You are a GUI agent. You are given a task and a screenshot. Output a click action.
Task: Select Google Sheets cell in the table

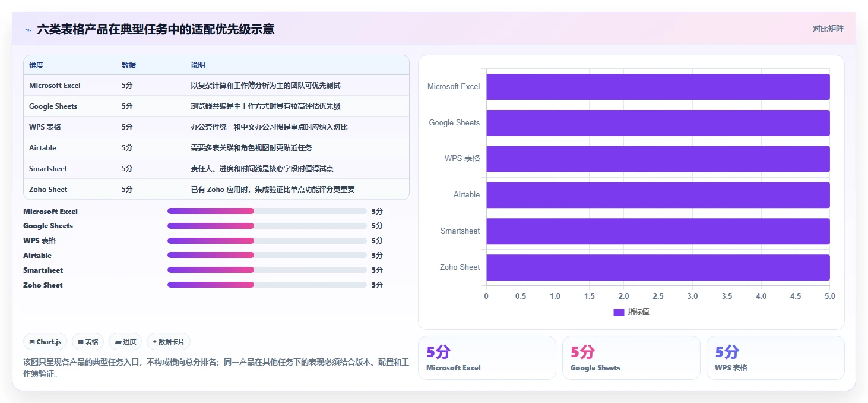(x=53, y=106)
